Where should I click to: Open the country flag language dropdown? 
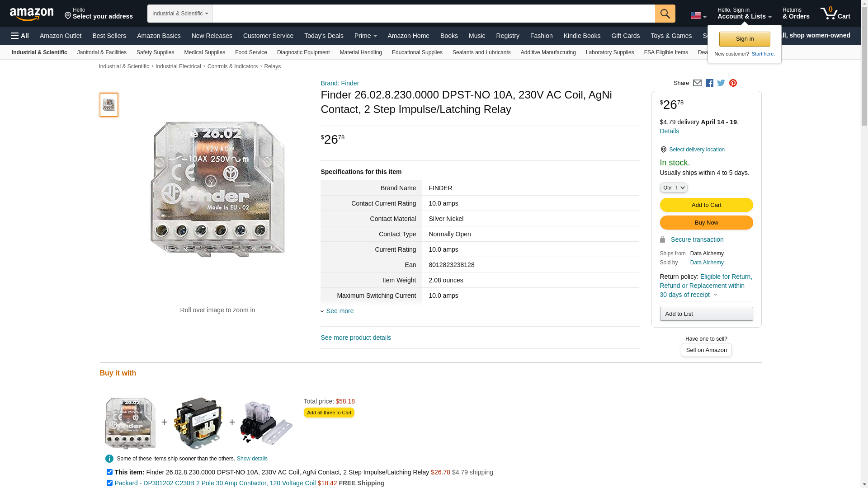coord(698,16)
